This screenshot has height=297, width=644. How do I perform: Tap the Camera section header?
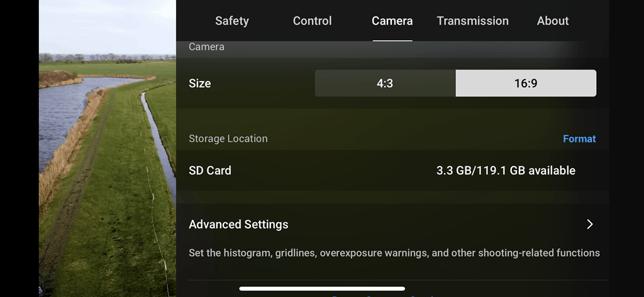[206, 46]
